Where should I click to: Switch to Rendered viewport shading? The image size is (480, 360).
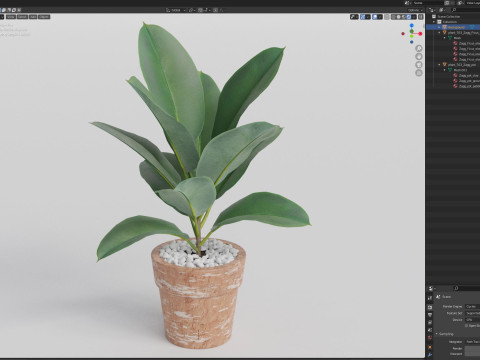408,17
